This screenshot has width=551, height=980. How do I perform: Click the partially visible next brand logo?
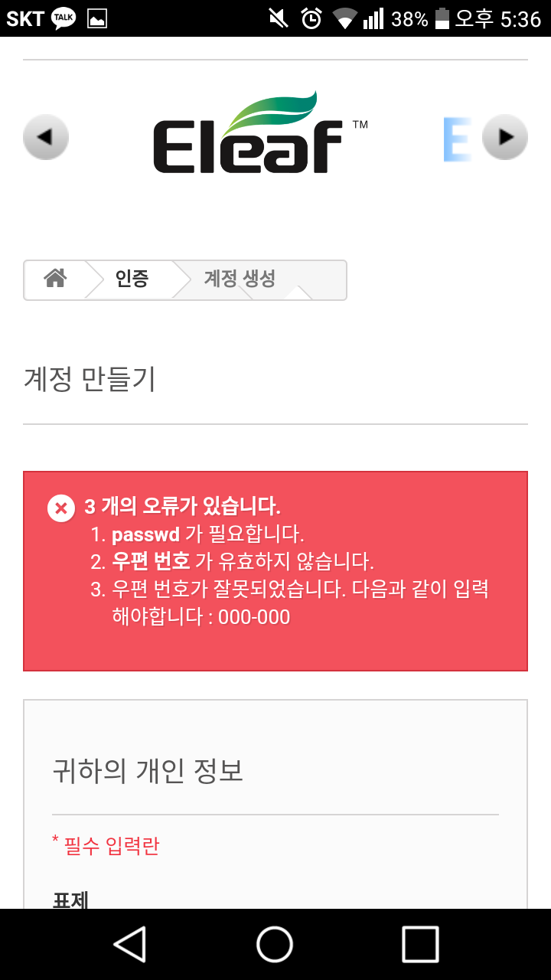coord(457,139)
